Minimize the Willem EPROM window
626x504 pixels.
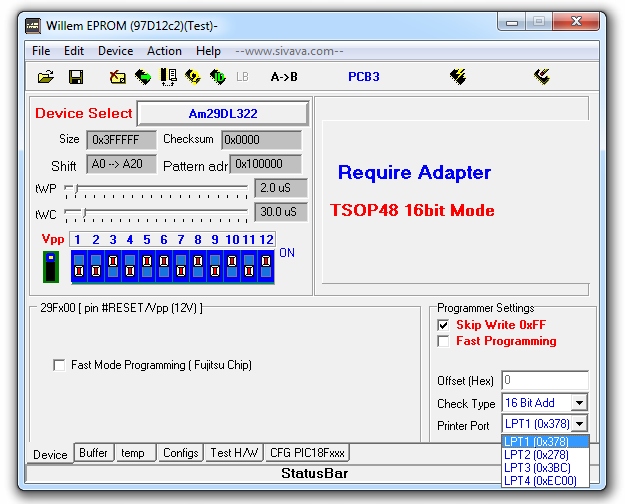(x=512, y=22)
